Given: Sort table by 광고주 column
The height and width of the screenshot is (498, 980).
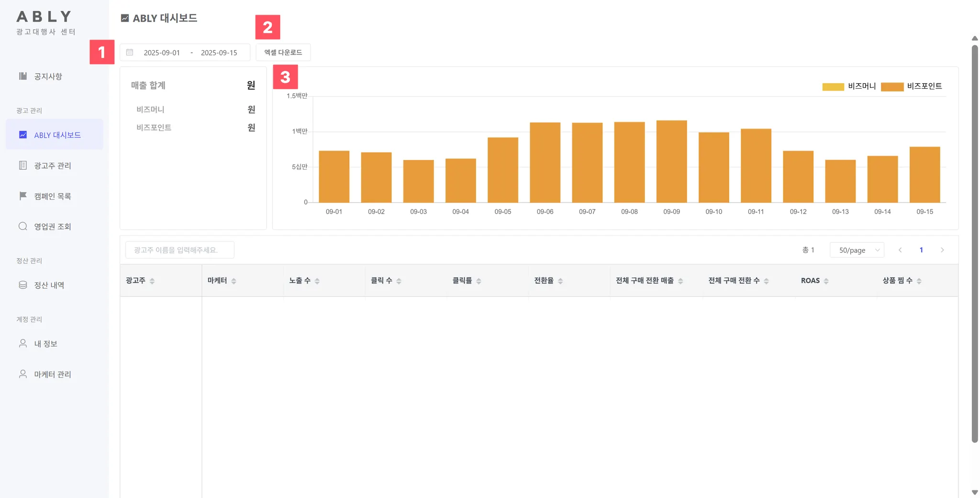Looking at the screenshot, I should 152,281.
